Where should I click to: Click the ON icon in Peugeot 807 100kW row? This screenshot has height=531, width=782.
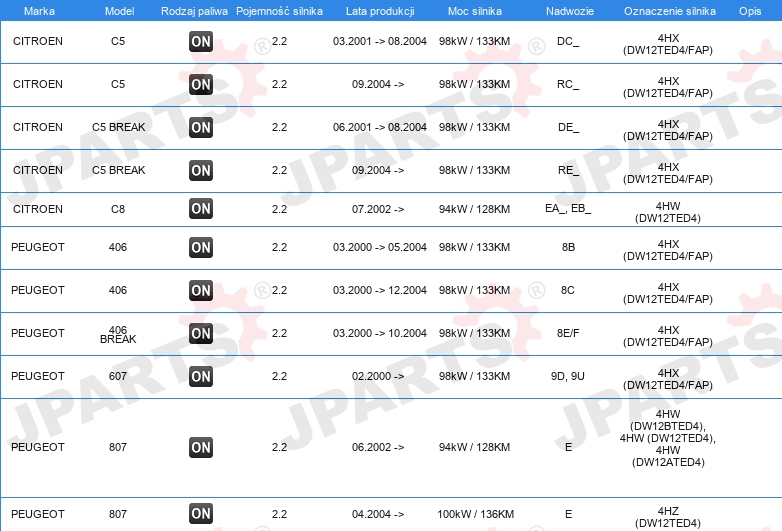point(201,514)
